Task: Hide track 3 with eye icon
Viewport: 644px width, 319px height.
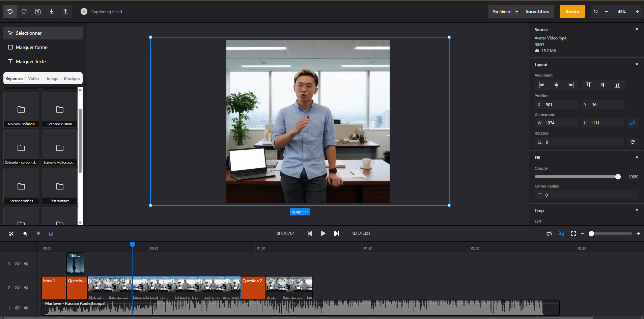Action: 17,264
